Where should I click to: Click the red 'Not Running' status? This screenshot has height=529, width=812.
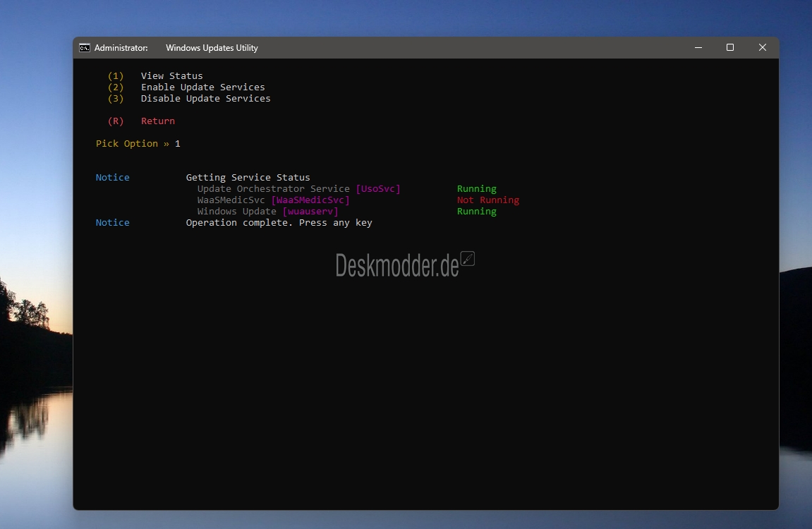[487, 200]
